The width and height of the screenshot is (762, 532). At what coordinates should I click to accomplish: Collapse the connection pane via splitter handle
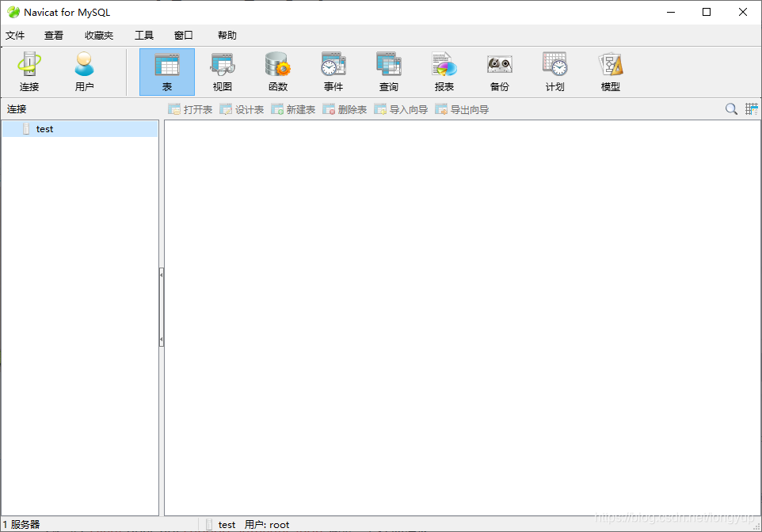click(x=162, y=306)
